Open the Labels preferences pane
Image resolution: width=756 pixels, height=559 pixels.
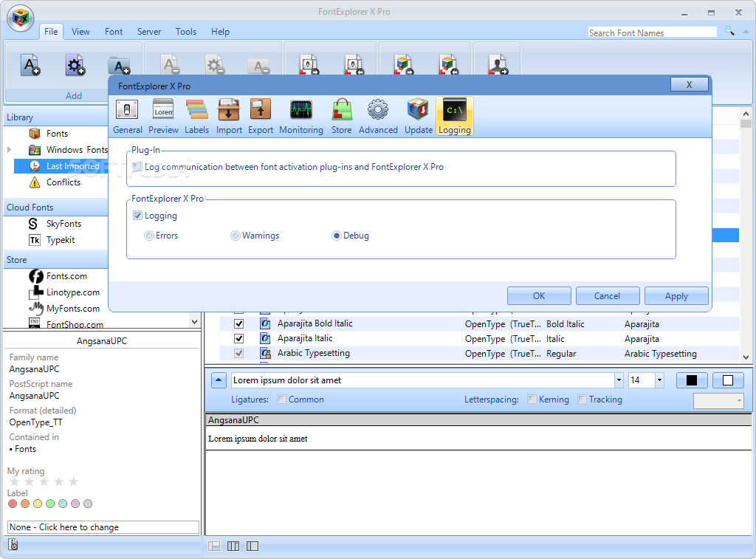pos(196,116)
